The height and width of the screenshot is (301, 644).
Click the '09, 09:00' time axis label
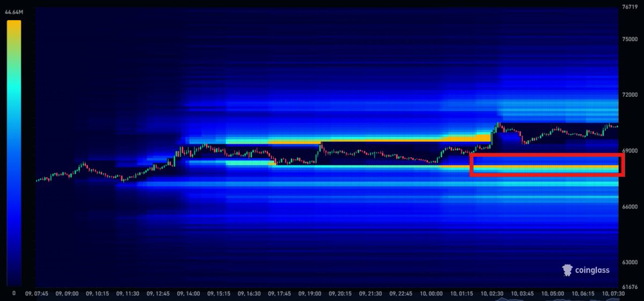coord(67,294)
